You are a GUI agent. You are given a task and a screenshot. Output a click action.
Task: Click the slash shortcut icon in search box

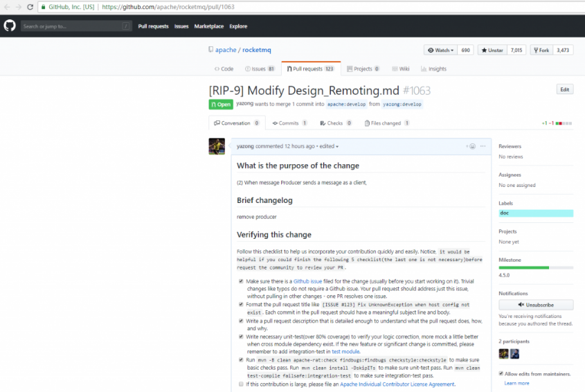[126, 26]
